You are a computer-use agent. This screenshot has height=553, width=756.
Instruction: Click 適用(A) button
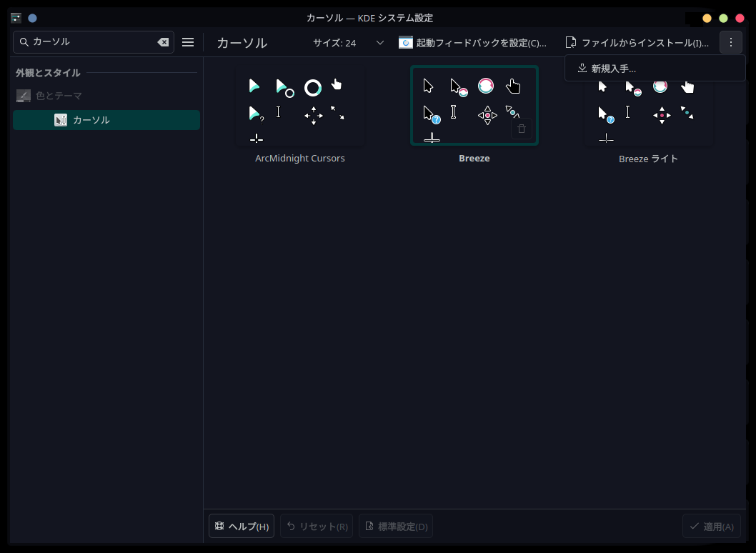pyautogui.click(x=712, y=526)
